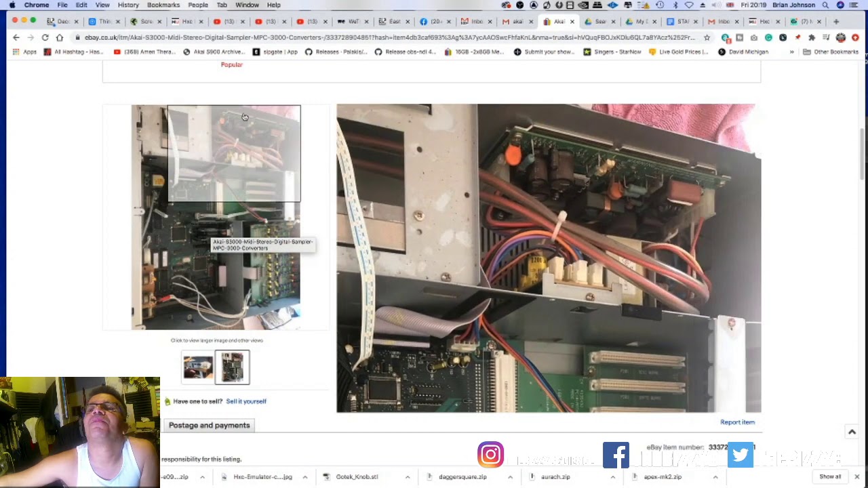Open the Apple menu
This screenshot has height=488, width=868.
pos(12,5)
